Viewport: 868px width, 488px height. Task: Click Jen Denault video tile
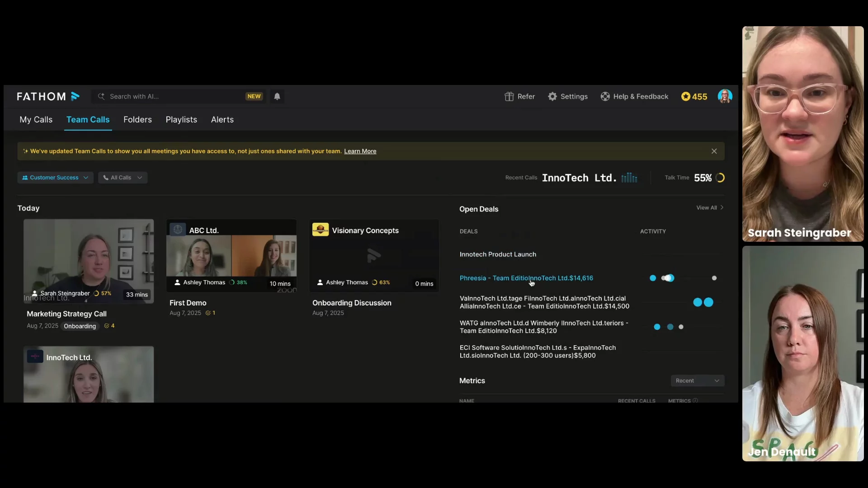click(803, 353)
